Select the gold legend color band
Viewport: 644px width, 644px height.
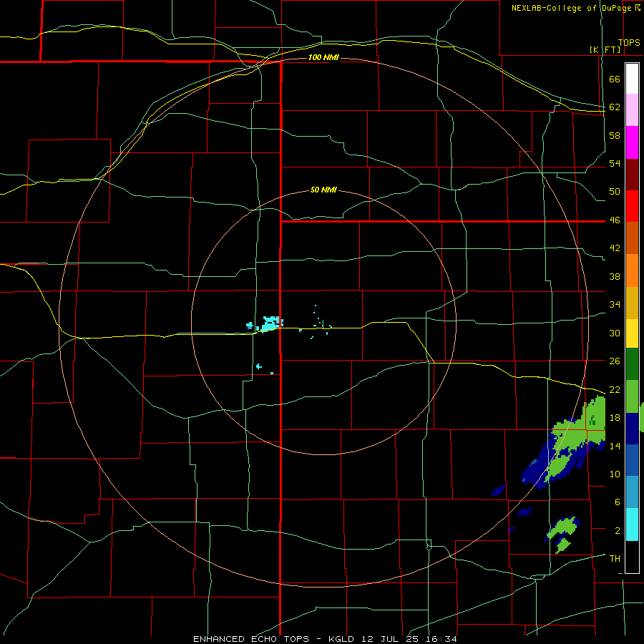[632, 303]
